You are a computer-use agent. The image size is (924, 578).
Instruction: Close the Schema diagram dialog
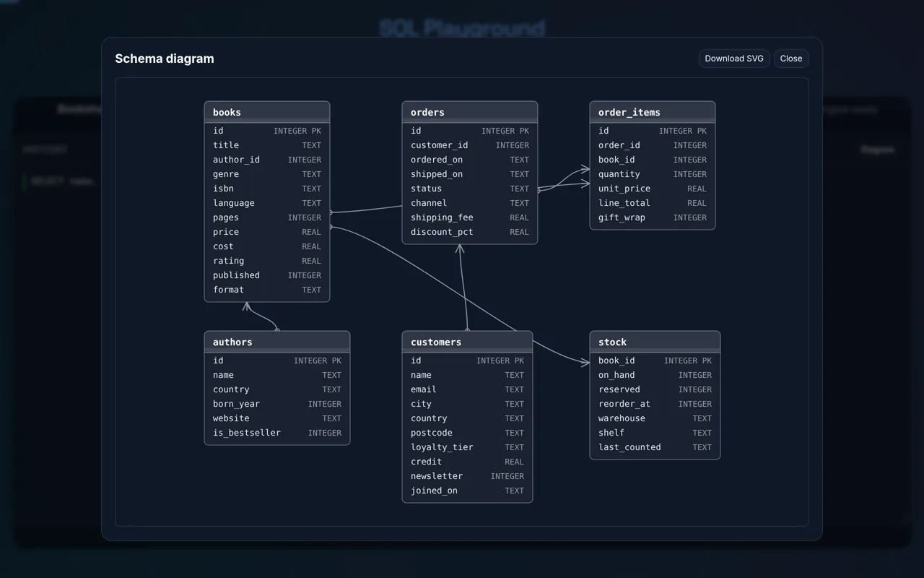point(791,59)
